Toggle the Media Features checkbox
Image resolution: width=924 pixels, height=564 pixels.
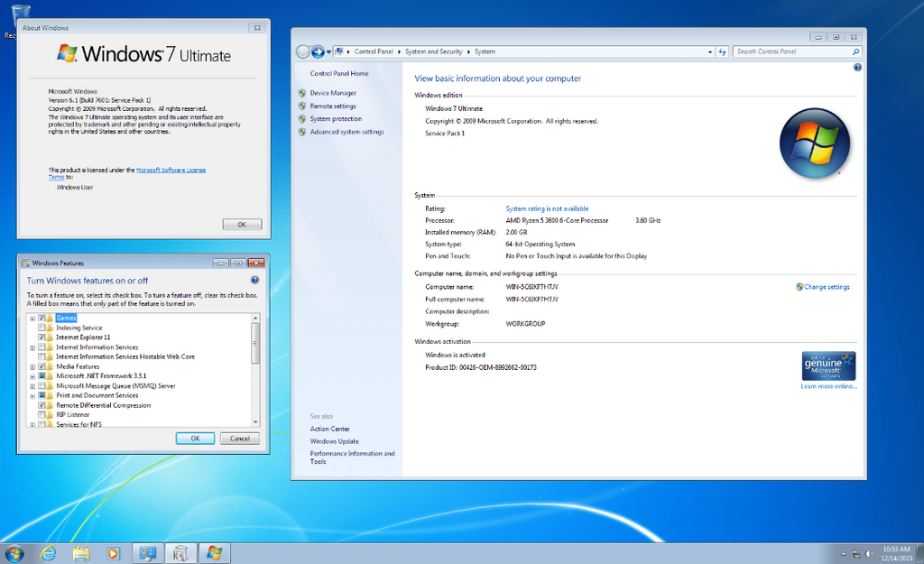42,366
